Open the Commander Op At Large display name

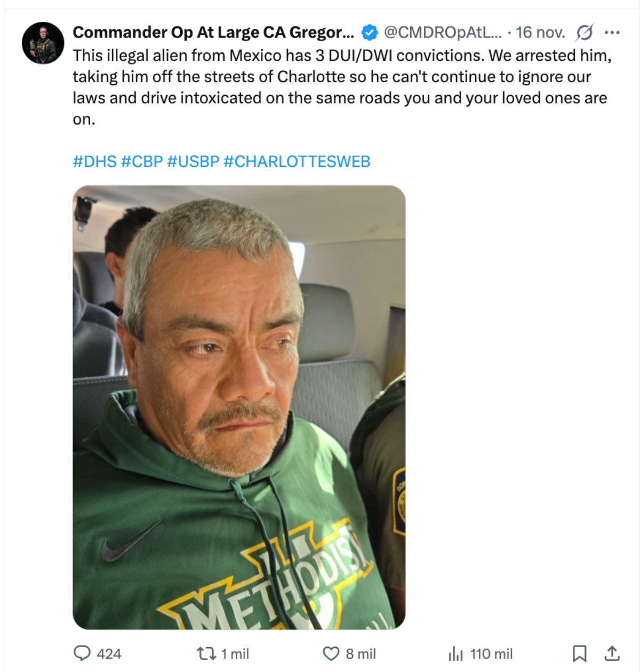coord(213,33)
